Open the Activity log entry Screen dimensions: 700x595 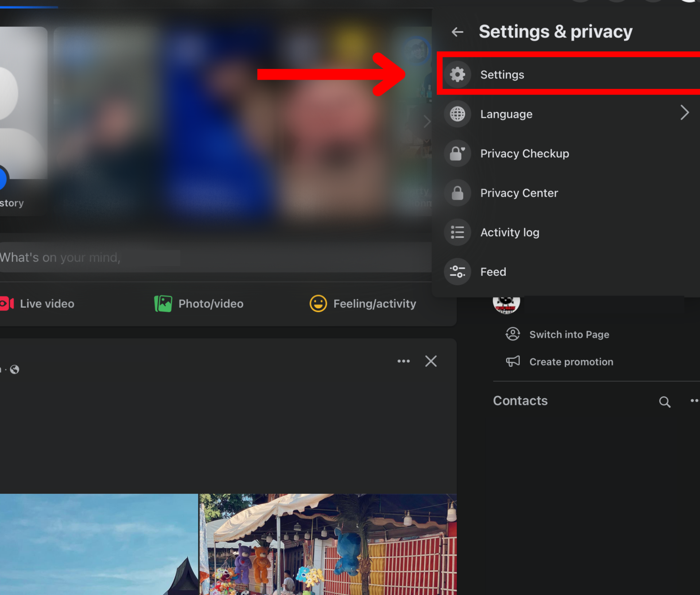tap(509, 232)
